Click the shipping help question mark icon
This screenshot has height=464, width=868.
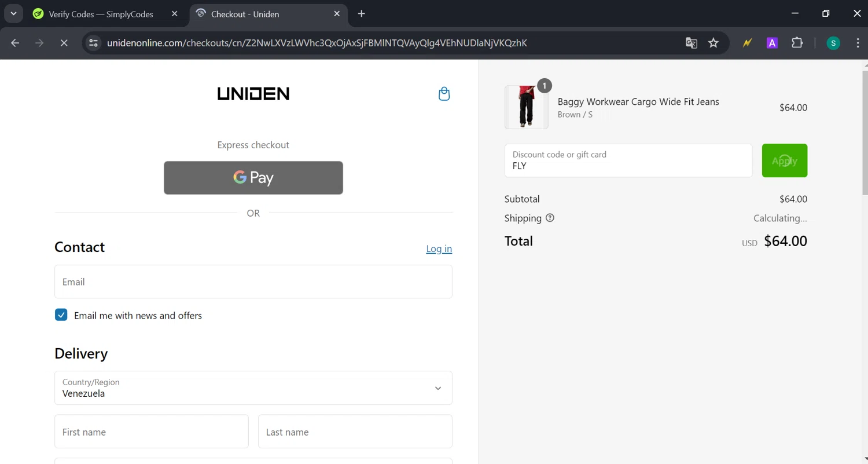click(x=550, y=218)
